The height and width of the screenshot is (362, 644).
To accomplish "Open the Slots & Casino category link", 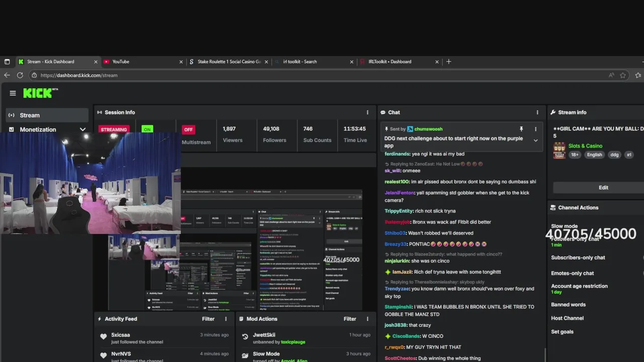I will tap(585, 146).
